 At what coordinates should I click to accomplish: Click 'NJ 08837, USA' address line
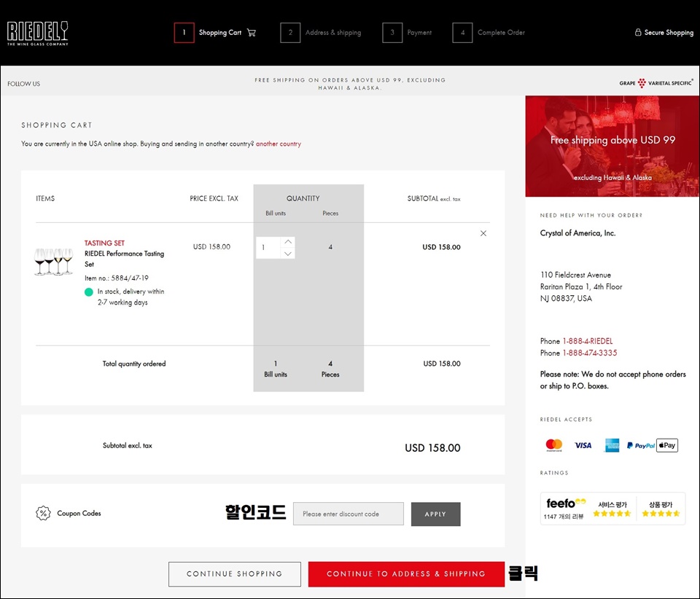566,298
